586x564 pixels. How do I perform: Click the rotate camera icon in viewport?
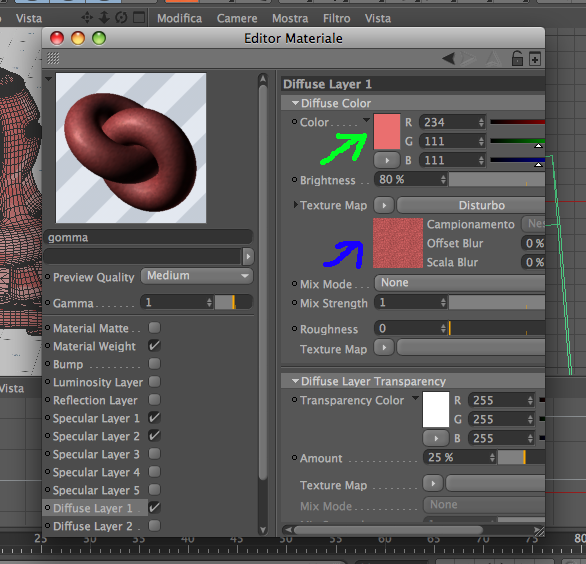[121, 18]
